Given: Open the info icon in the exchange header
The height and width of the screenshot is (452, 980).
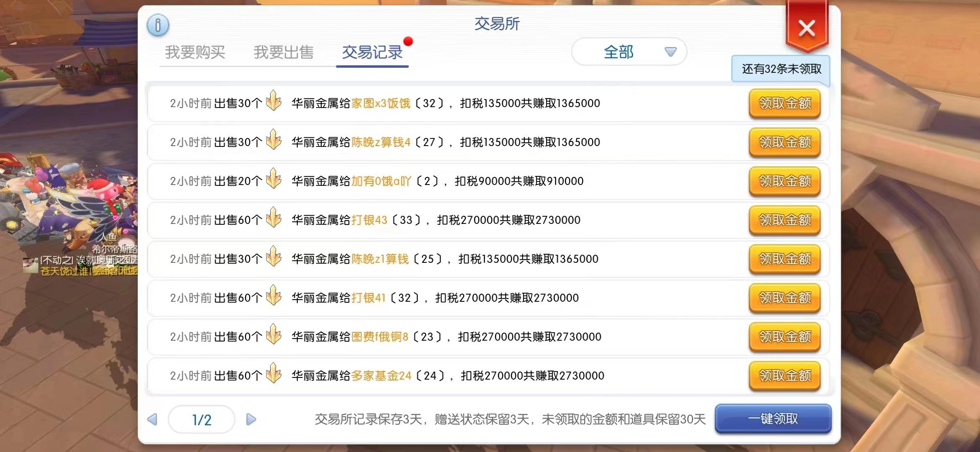Looking at the screenshot, I should coord(158,25).
